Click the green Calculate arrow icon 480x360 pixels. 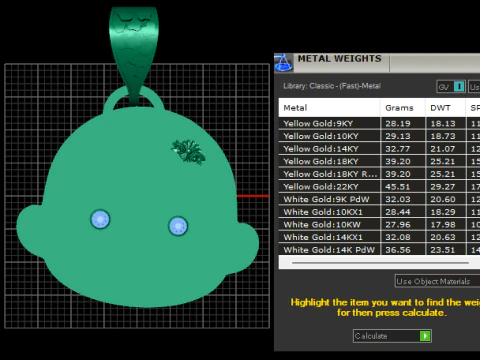tap(425, 336)
